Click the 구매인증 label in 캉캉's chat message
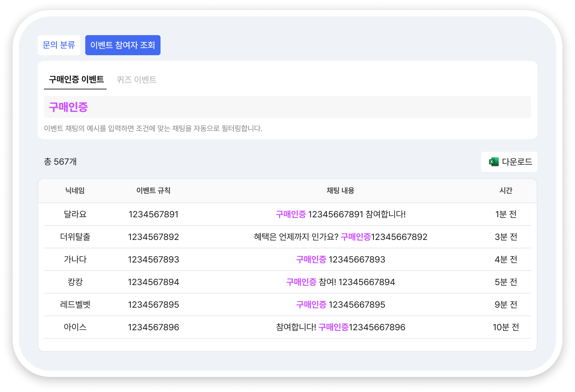Image resolution: width=575 pixels, height=392 pixels. [x=301, y=282]
